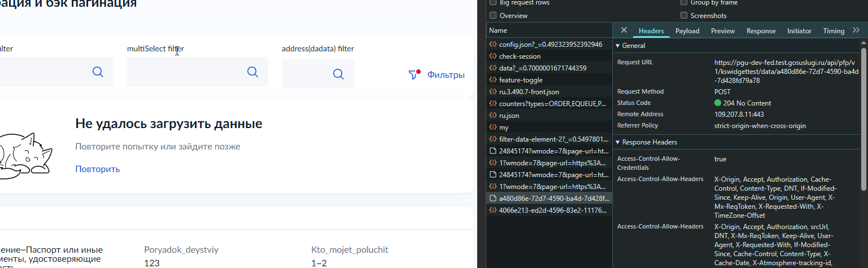This screenshot has width=868, height=268.
Task: Open the Response tab
Action: (761, 31)
